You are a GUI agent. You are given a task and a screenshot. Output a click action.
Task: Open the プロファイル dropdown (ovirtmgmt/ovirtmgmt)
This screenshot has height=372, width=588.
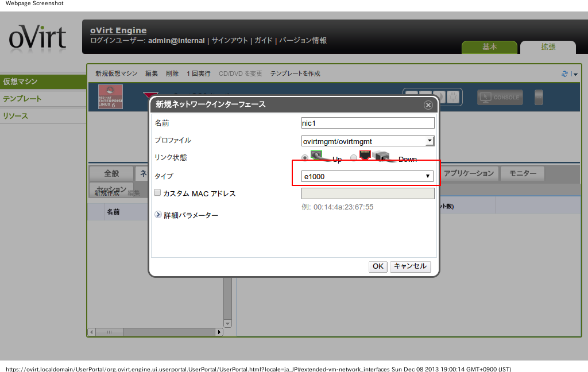click(x=367, y=141)
